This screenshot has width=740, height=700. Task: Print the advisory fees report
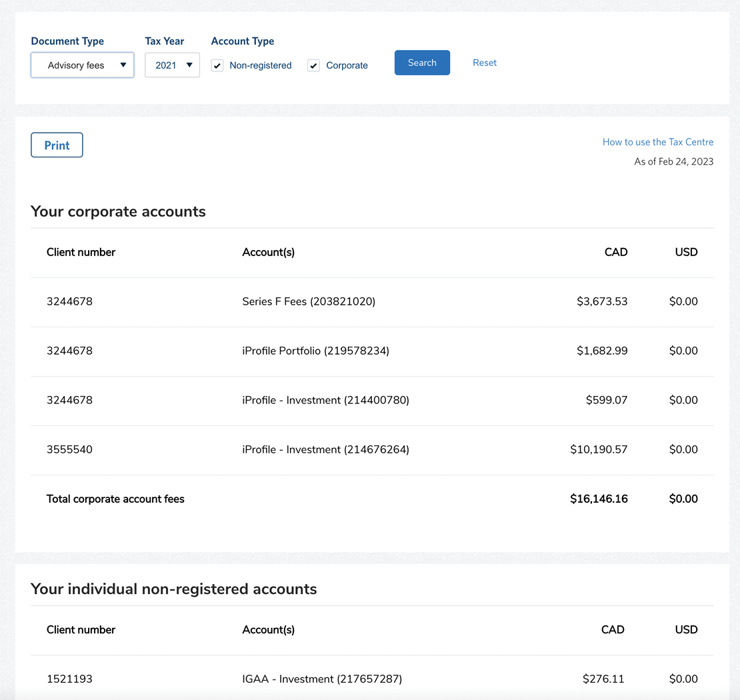coord(57,145)
